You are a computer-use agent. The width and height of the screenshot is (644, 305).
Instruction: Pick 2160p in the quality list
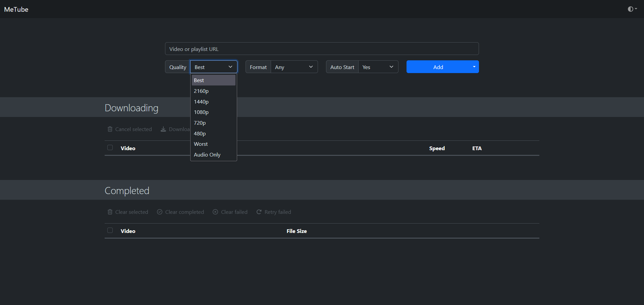tap(214, 91)
